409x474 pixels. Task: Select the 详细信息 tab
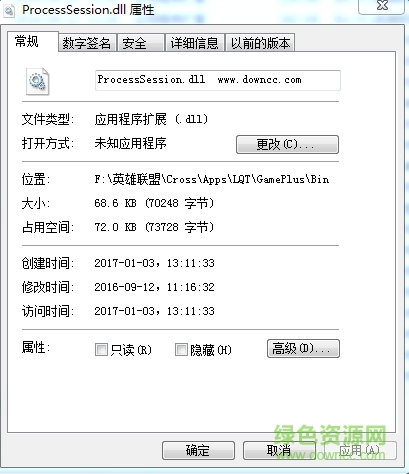(x=195, y=43)
